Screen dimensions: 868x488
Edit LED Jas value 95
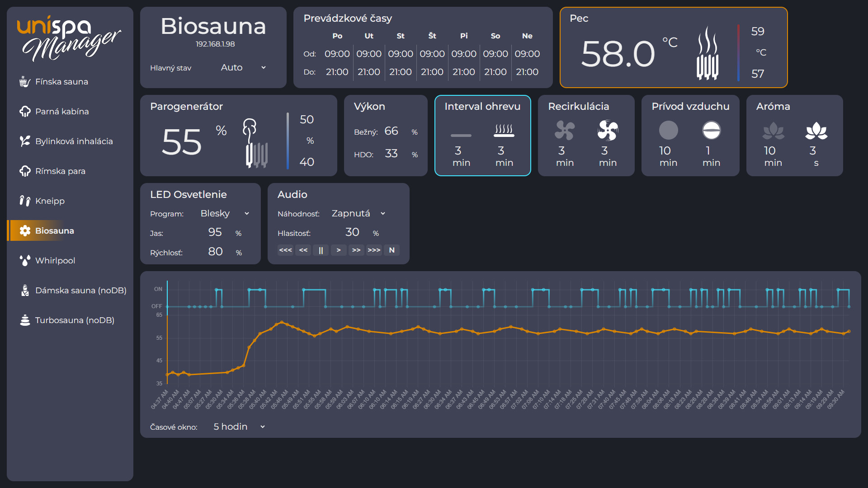click(x=215, y=232)
